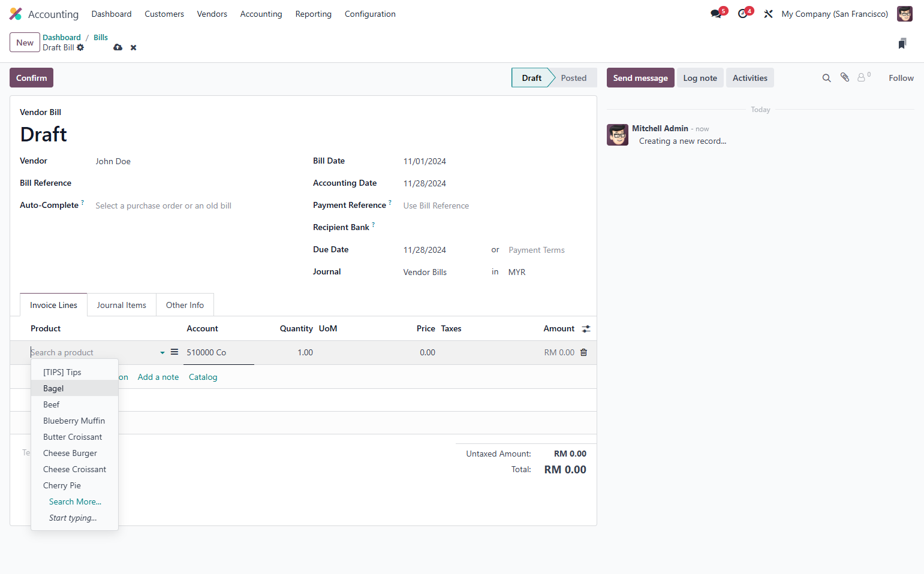Open the MYR currency field
The width and height of the screenshot is (924, 574).
(547, 272)
